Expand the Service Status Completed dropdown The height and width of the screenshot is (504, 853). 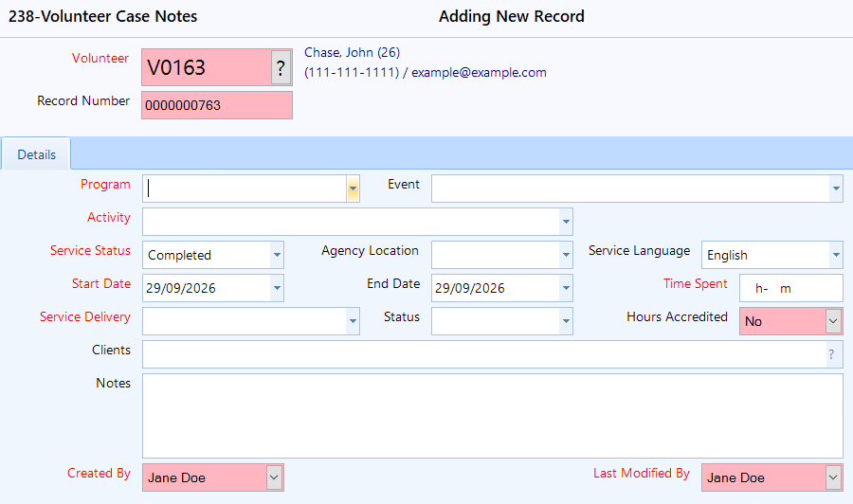coord(277,255)
